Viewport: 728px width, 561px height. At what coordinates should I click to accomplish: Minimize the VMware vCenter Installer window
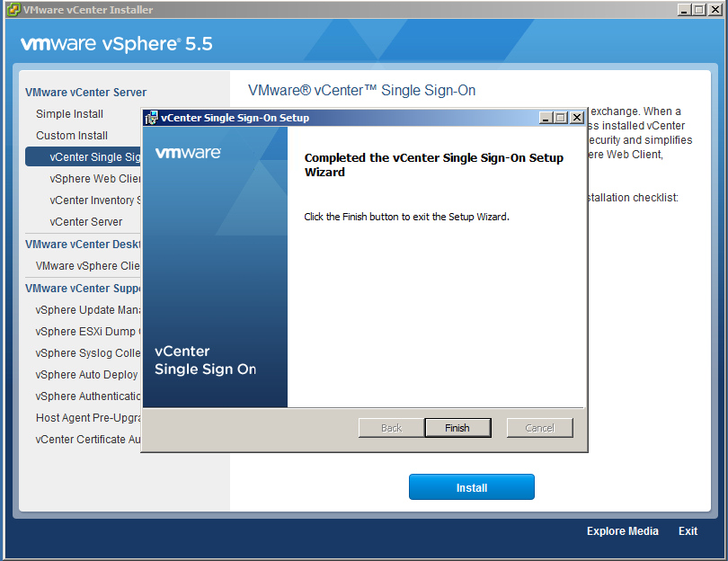pyautogui.click(x=685, y=10)
